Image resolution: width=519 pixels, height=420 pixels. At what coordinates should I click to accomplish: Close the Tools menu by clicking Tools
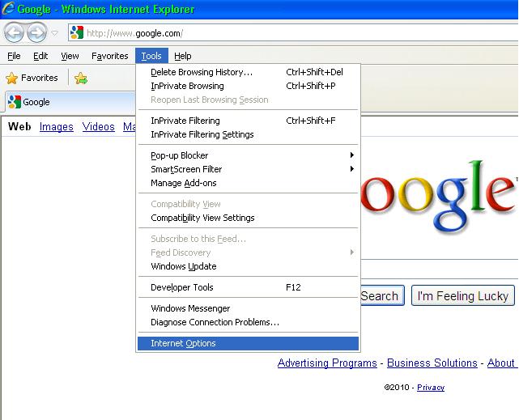(x=151, y=56)
